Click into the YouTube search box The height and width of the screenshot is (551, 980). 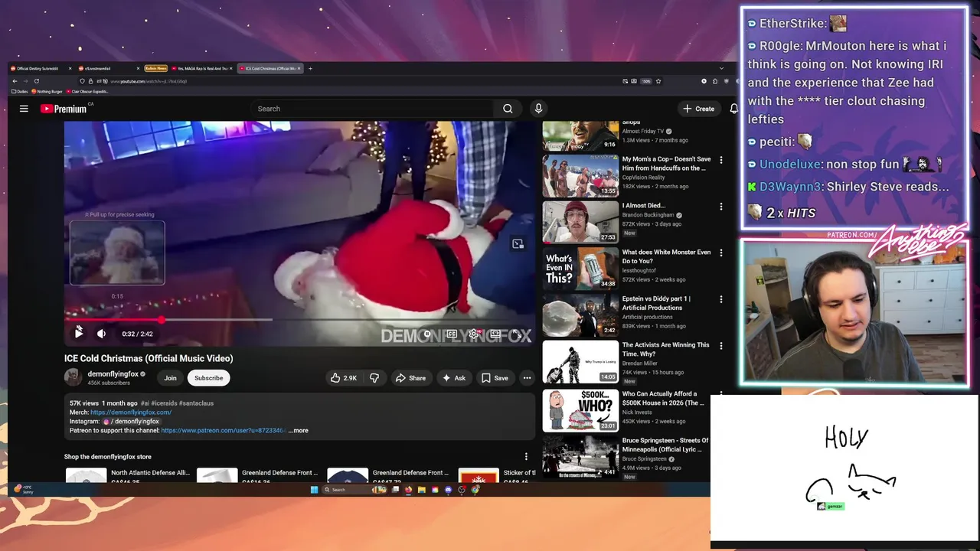(372, 109)
